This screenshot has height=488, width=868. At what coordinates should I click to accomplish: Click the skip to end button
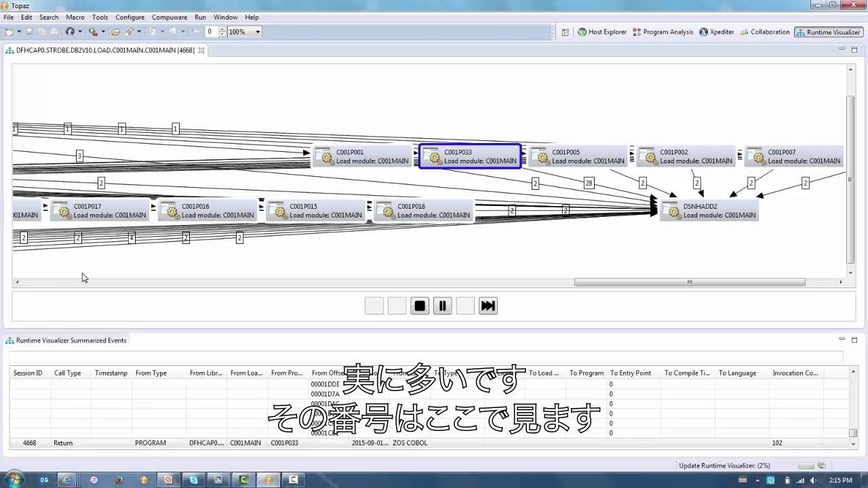[488, 306]
